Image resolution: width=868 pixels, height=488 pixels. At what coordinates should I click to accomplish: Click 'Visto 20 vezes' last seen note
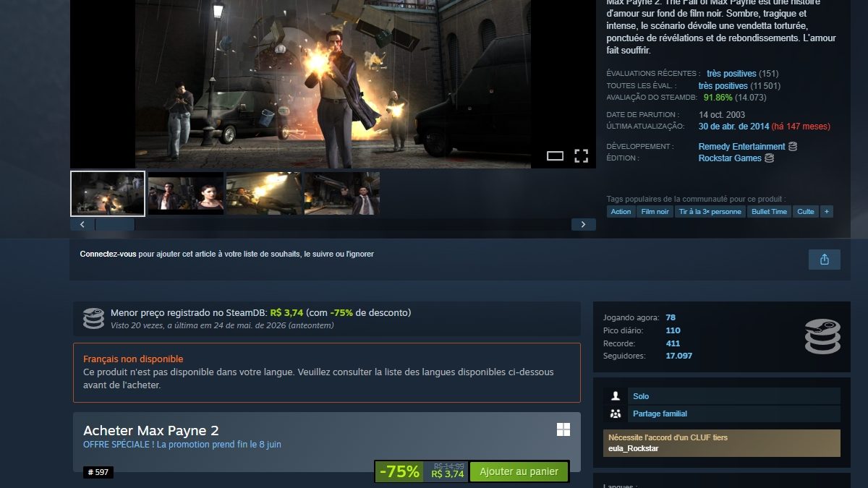click(222, 326)
